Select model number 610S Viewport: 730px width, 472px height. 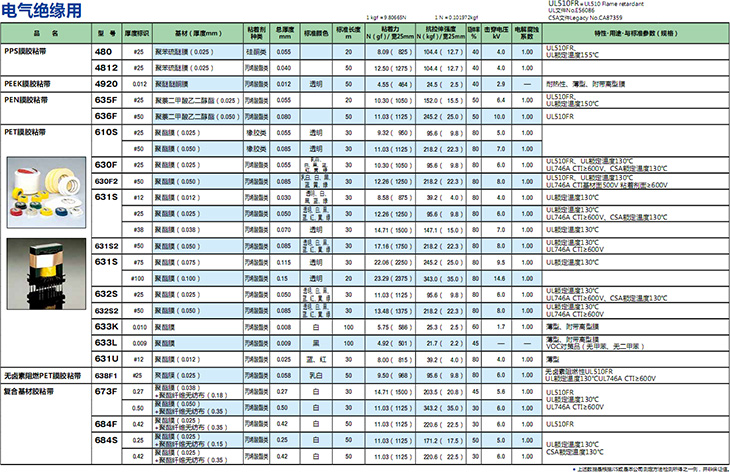106,132
